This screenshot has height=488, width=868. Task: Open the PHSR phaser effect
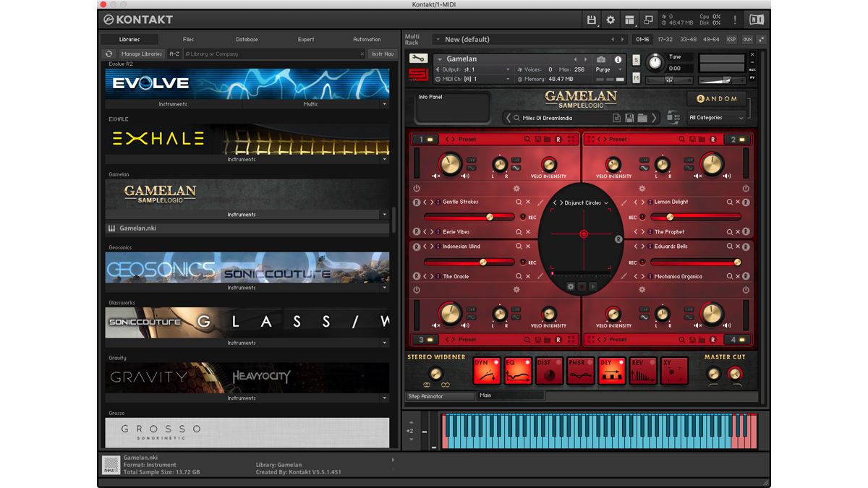(x=580, y=370)
